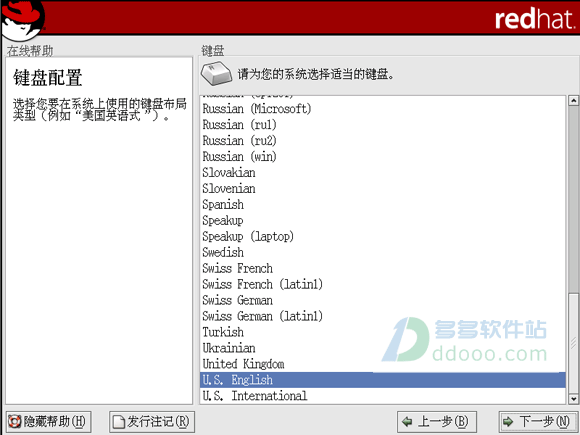Click the keyboard list scrollbar thumb
Screen dimensions: 580x435
573,344
